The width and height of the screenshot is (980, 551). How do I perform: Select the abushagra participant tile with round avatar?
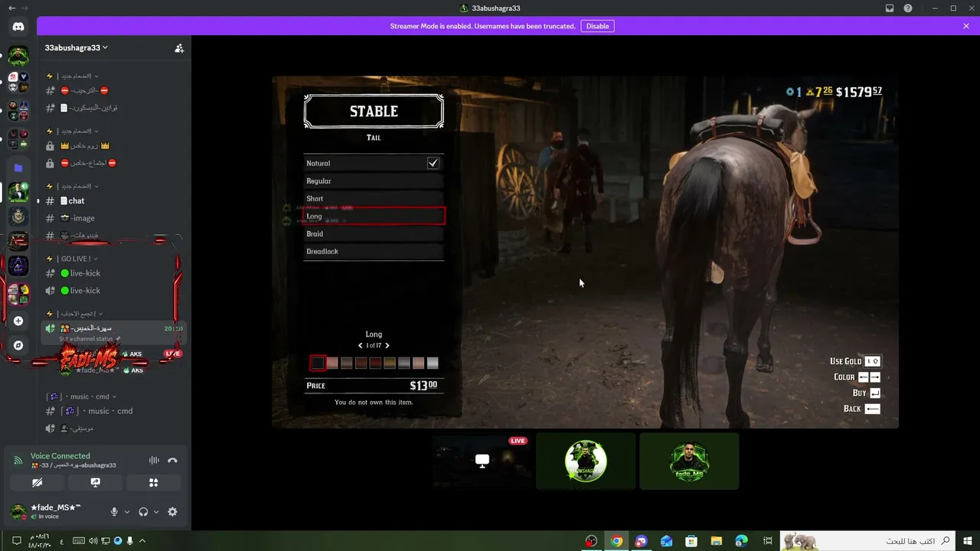coord(586,461)
